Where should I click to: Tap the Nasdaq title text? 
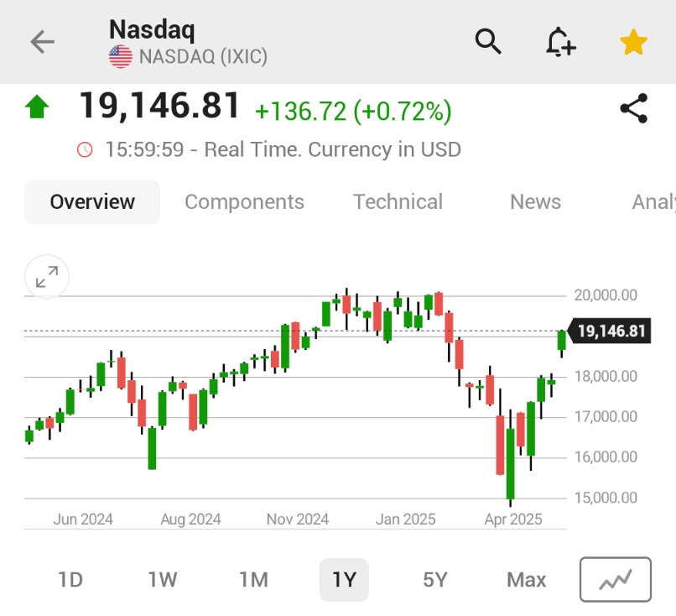pyautogui.click(x=152, y=29)
